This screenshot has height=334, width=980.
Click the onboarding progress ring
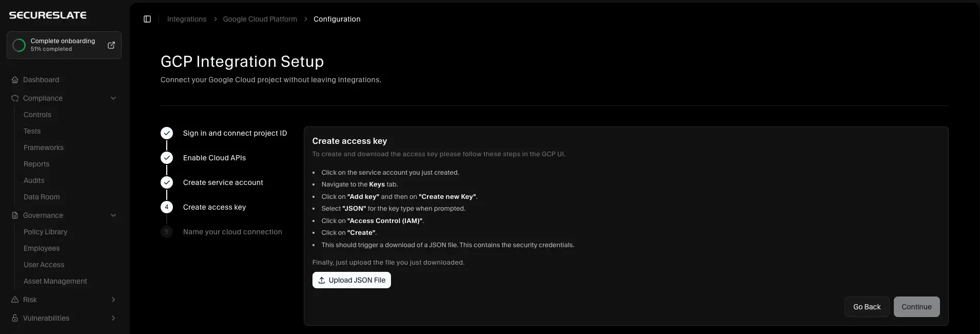pyautogui.click(x=19, y=45)
